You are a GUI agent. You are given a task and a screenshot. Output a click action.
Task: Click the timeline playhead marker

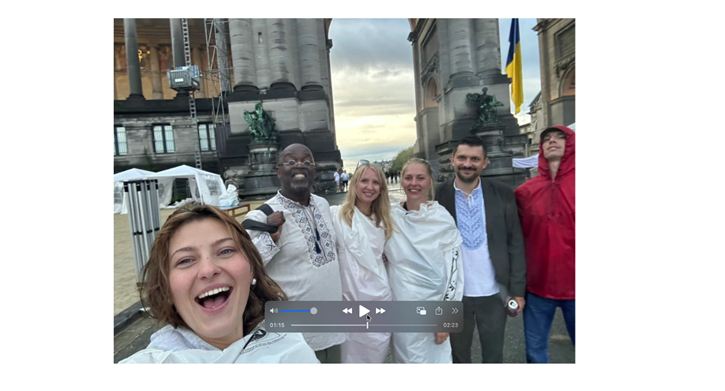pyautogui.click(x=368, y=325)
